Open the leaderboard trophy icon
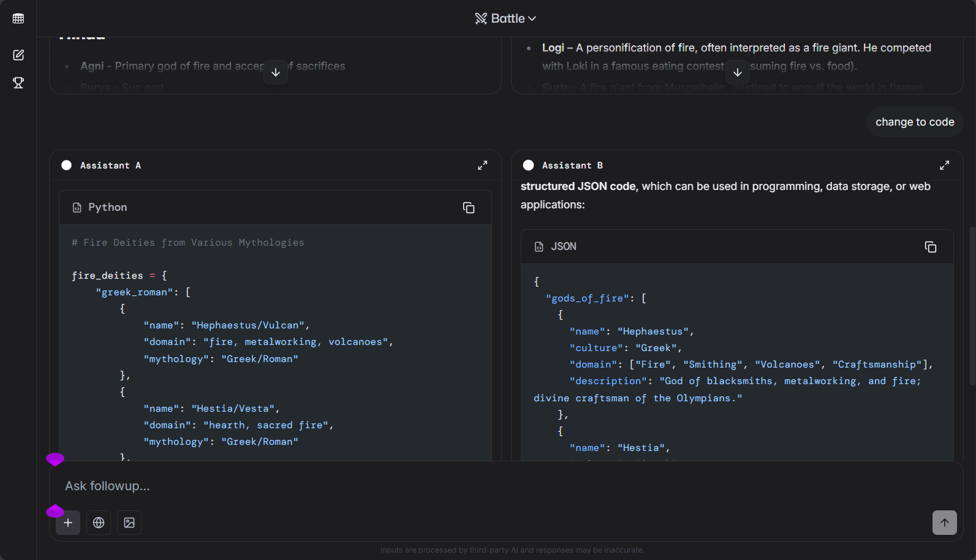Screen dimensions: 976x560 (18, 83)
